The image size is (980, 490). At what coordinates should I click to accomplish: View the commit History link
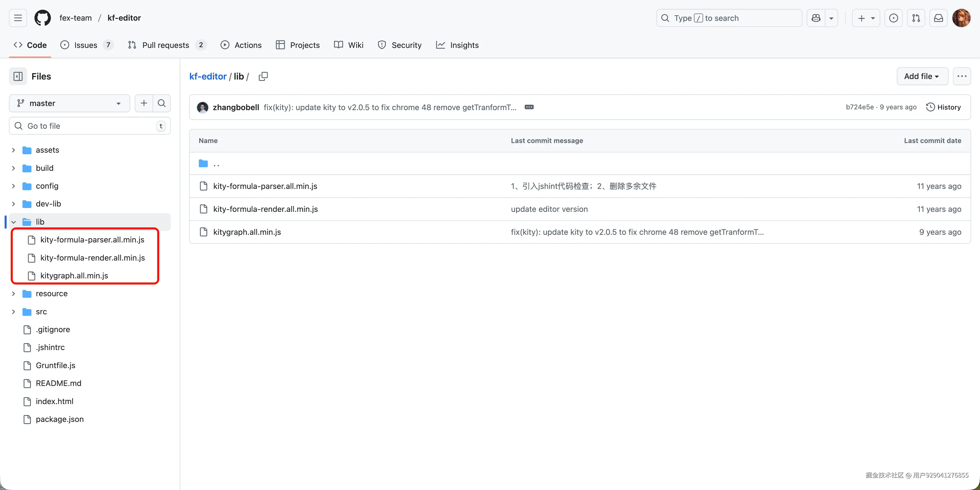point(944,107)
